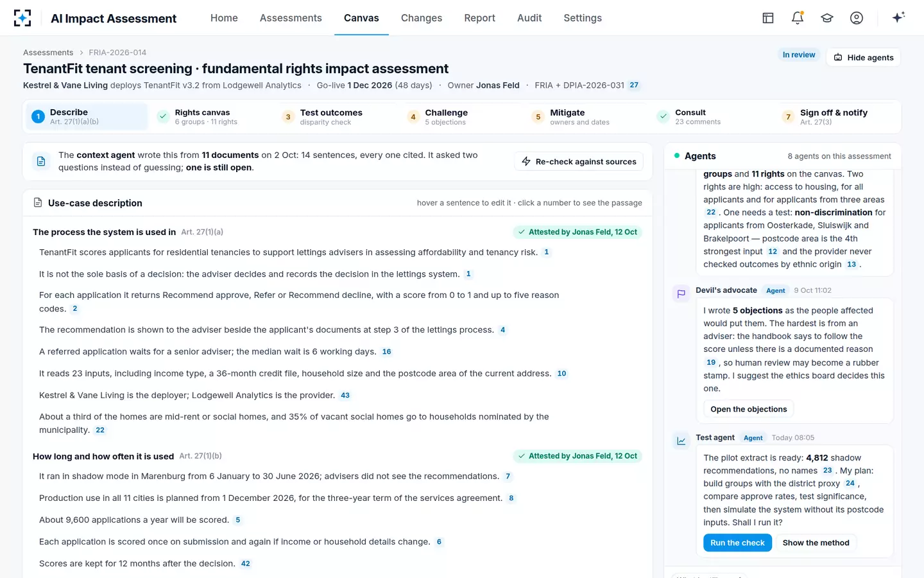Click the Devil's advocate flag icon
This screenshot has width=924, height=578.
pos(681,294)
